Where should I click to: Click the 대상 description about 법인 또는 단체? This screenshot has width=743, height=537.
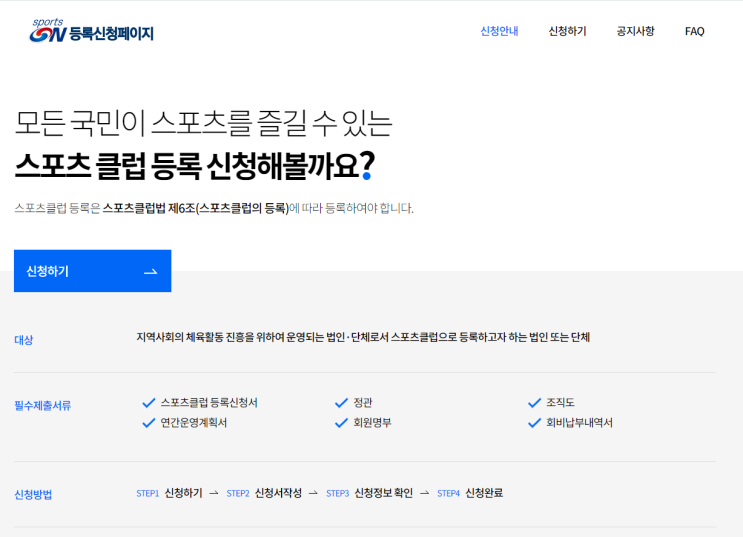tap(363, 337)
